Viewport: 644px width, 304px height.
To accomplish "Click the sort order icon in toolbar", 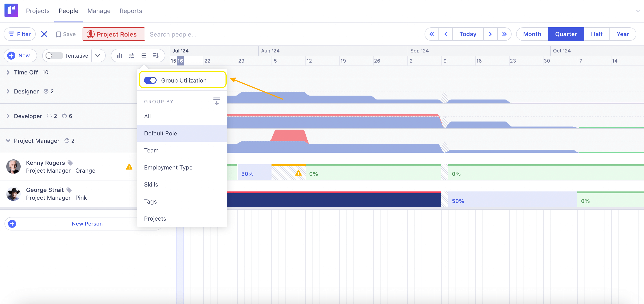I will pyautogui.click(x=156, y=55).
